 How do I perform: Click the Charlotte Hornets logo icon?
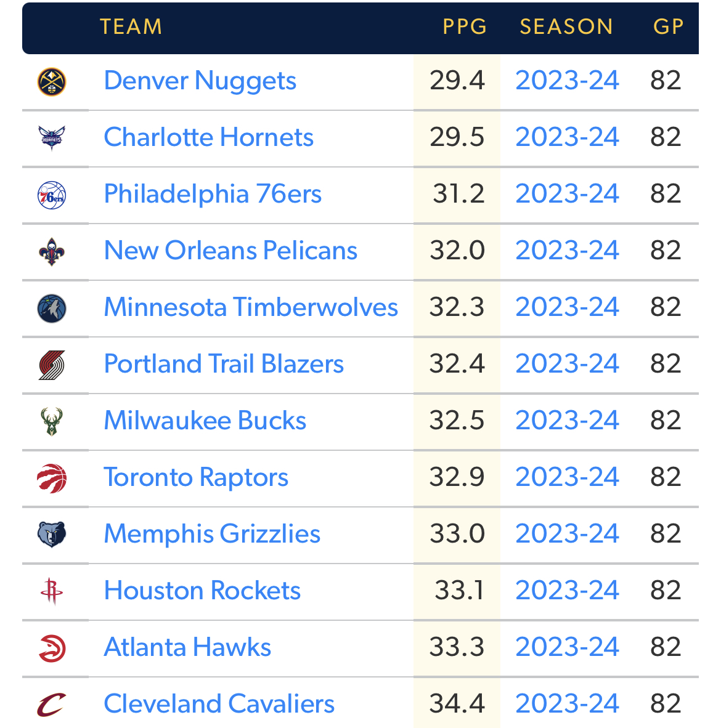point(52,138)
